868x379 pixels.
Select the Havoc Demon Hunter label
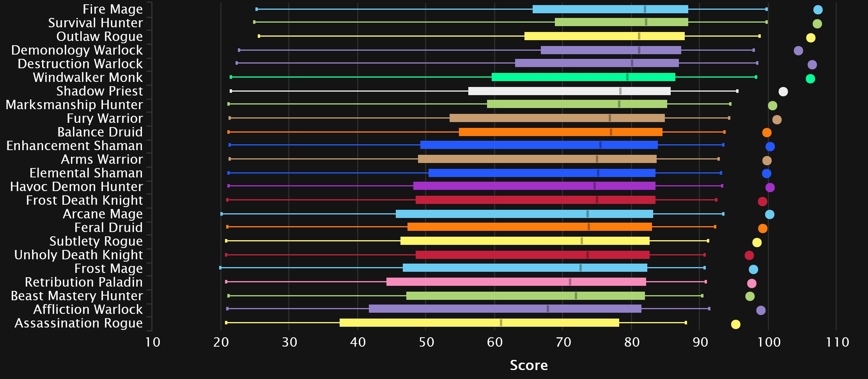76,187
